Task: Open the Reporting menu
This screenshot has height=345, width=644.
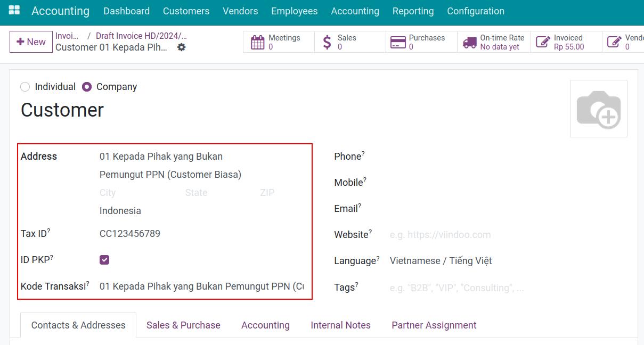Action: coord(413,11)
